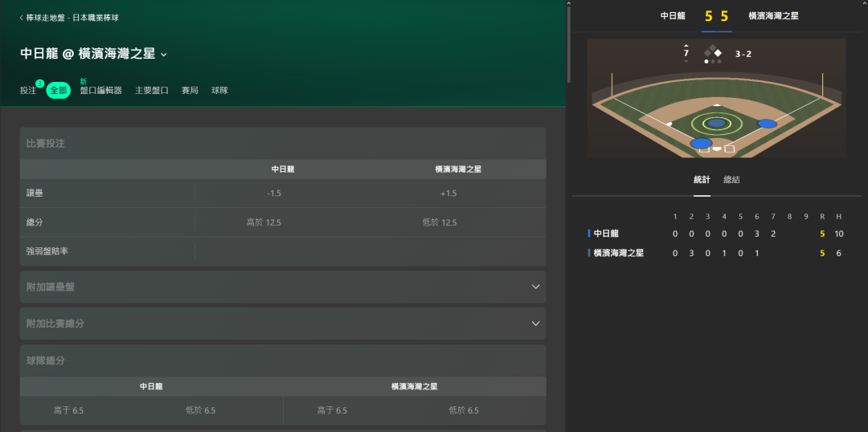Click 中日龍 hits value 10
Image resolution: width=868 pixels, height=432 pixels.
[838, 234]
